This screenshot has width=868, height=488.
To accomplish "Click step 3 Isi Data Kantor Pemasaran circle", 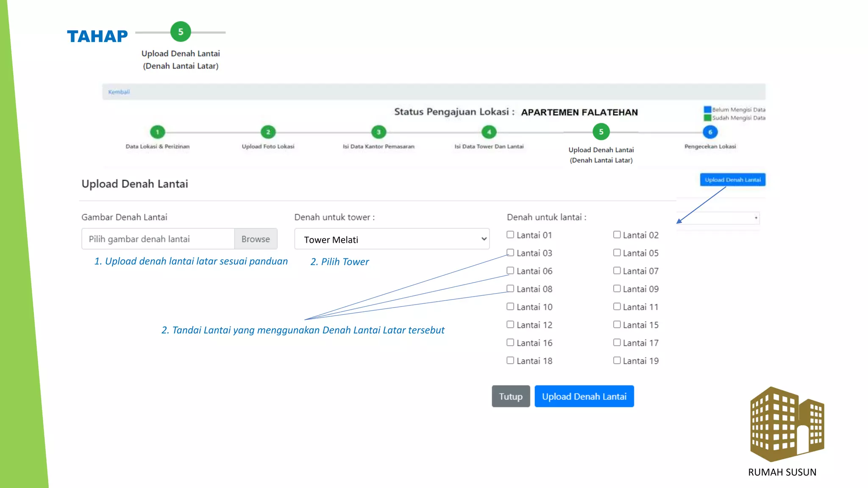I will [378, 132].
